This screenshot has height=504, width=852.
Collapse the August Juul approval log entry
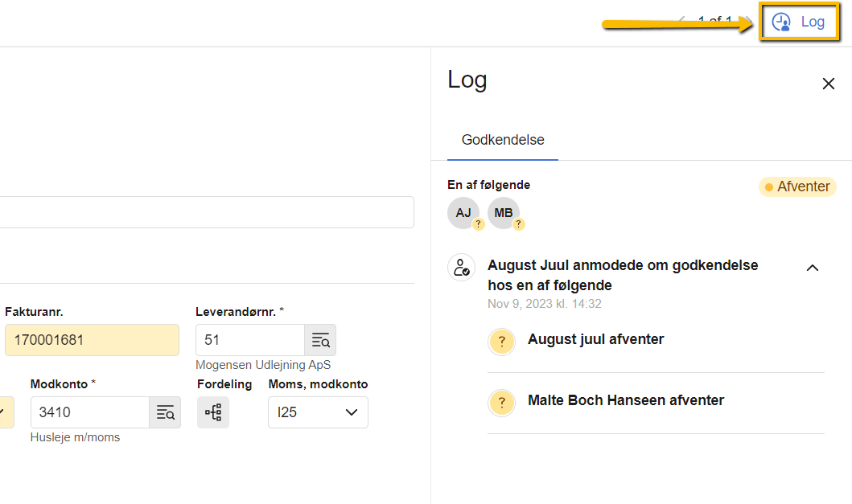[x=813, y=268]
